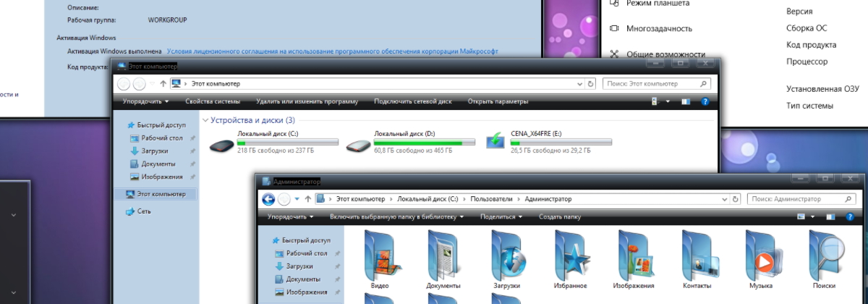Select Сеть in the navigation pane
The width and height of the screenshot is (868, 304).
pos(138,211)
